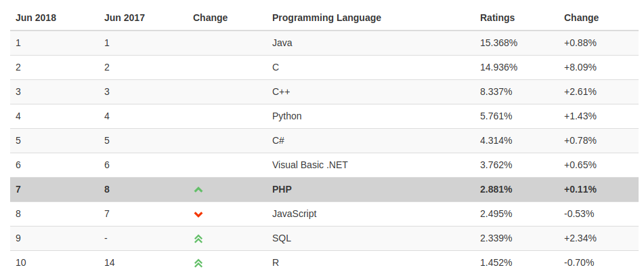Select the 'C++' language cell

[x=281, y=92]
